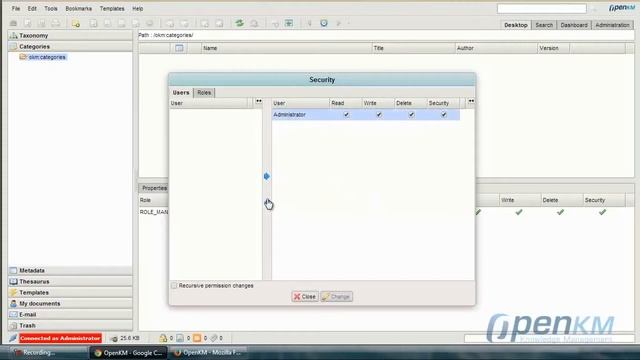Screen dimensions: 640x360
Task: Open the Administration tab
Action: coord(612,25)
